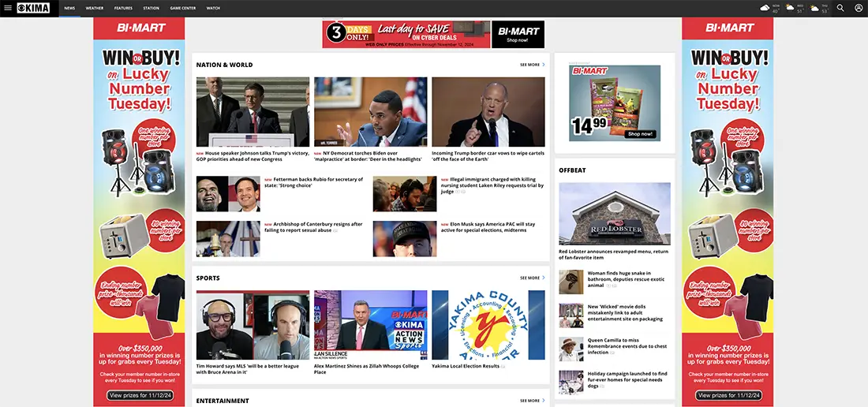Open the search magnifier icon

pos(840,8)
